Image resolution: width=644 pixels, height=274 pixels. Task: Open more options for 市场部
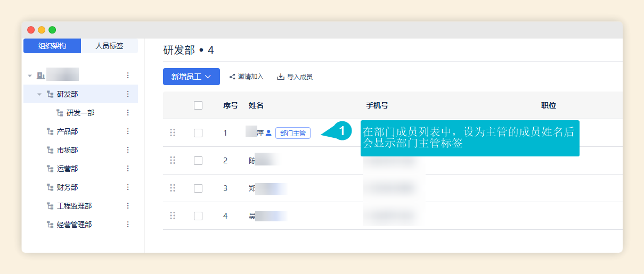[128, 150]
